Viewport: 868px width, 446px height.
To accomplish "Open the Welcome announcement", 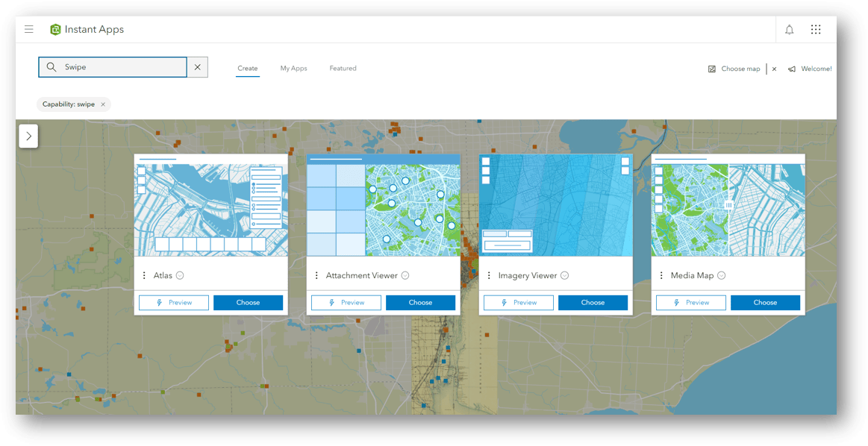I will pyautogui.click(x=816, y=69).
